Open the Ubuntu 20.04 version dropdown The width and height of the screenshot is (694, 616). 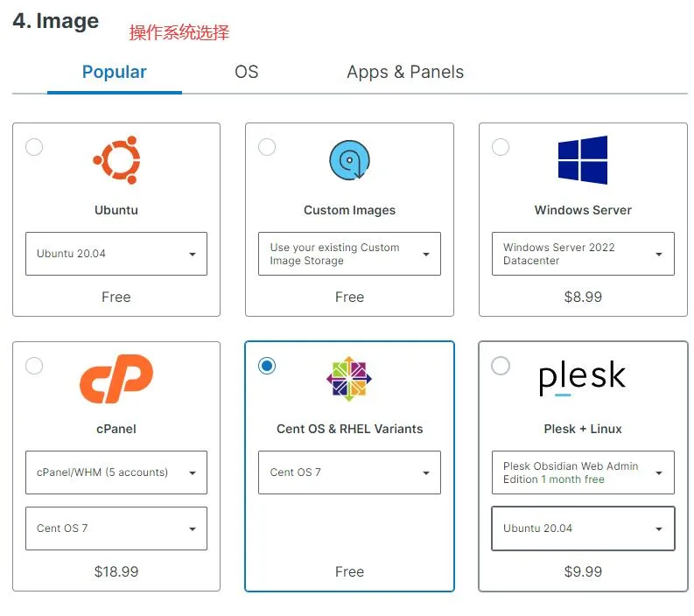[x=116, y=254]
